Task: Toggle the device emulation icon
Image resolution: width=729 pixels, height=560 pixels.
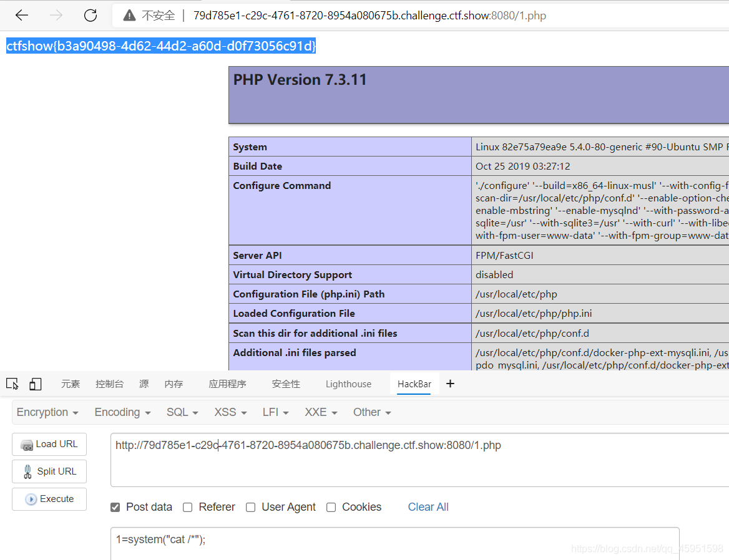Action: pyautogui.click(x=36, y=384)
